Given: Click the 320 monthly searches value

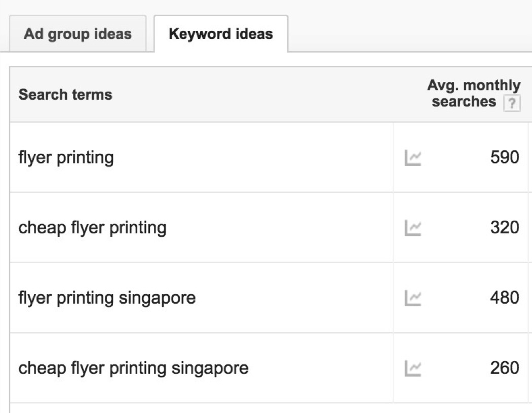Looking at the screenshot, I should (x=505, y=227).
